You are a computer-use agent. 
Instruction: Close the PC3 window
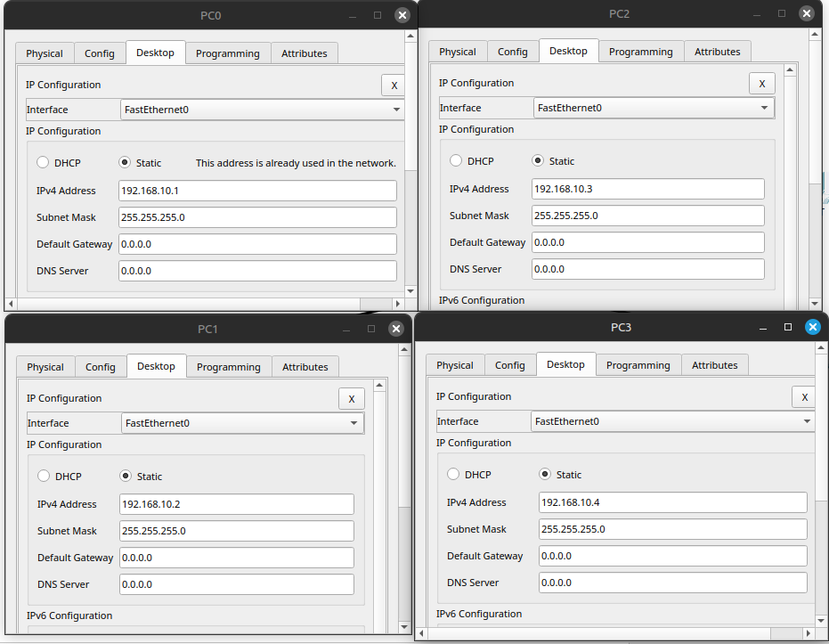[x=813, y=327]
